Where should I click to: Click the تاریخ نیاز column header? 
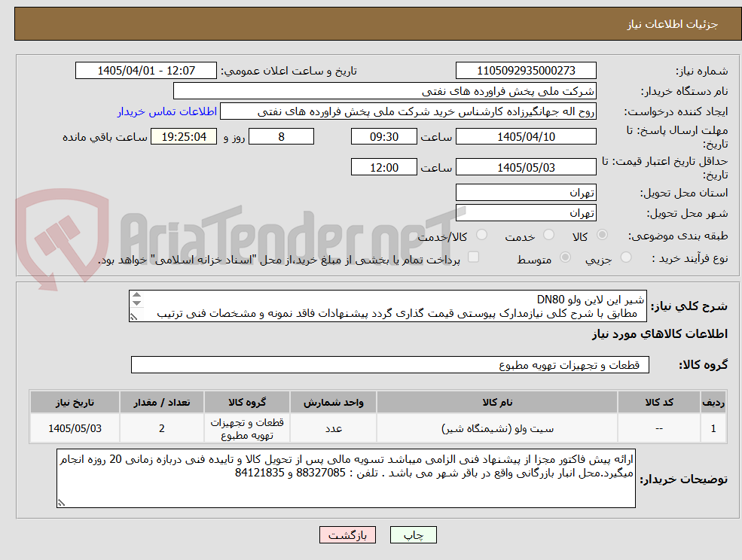pos(75,403)
